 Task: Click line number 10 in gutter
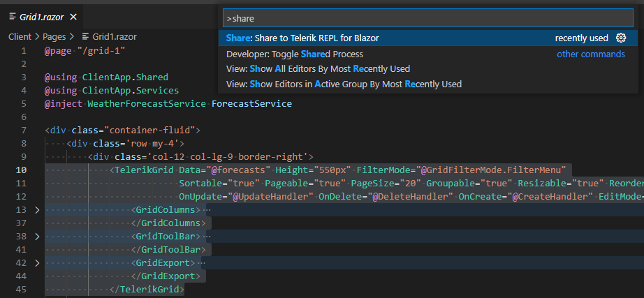(21, 170)
